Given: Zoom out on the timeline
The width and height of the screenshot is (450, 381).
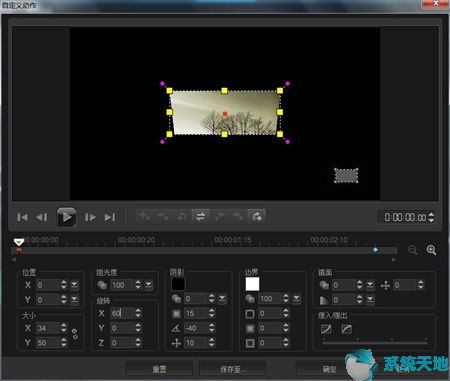Looking at the screenshot, I should [413, 250].
